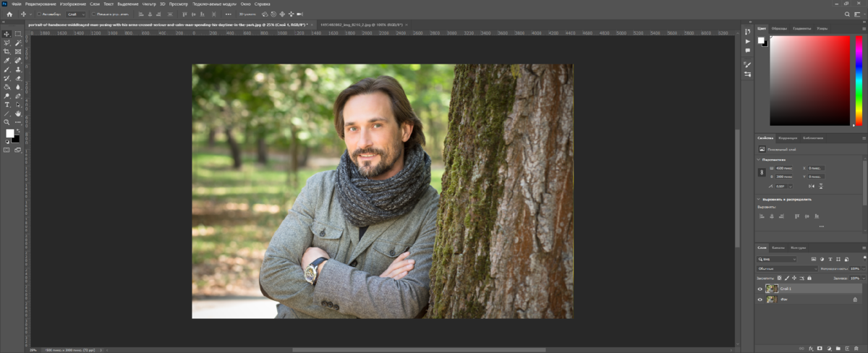Switch to the Коррекция tab

click(788, 138)
